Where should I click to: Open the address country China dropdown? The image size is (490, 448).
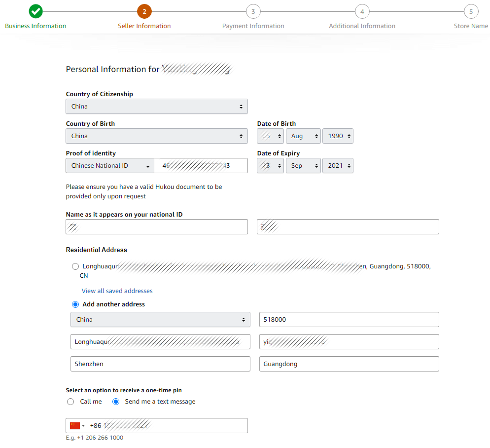[160, 319]
